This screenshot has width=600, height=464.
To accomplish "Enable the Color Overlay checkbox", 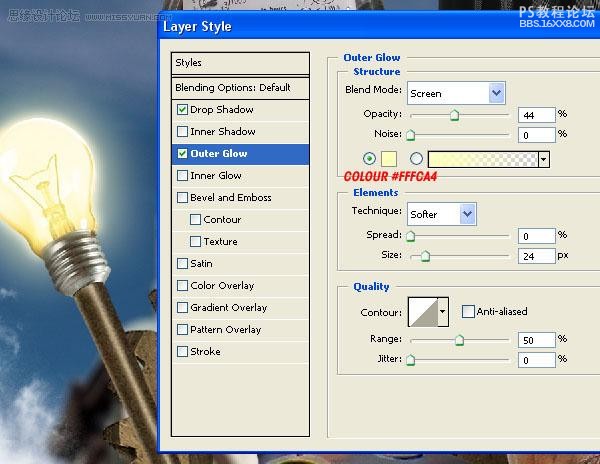I will [x=183, y=286].
